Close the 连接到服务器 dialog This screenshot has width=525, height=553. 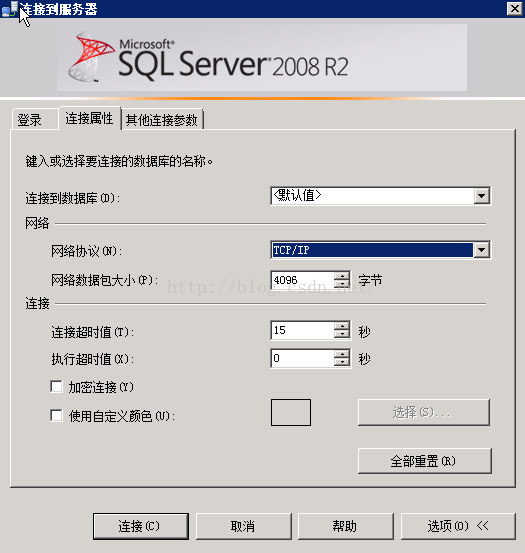515,8
